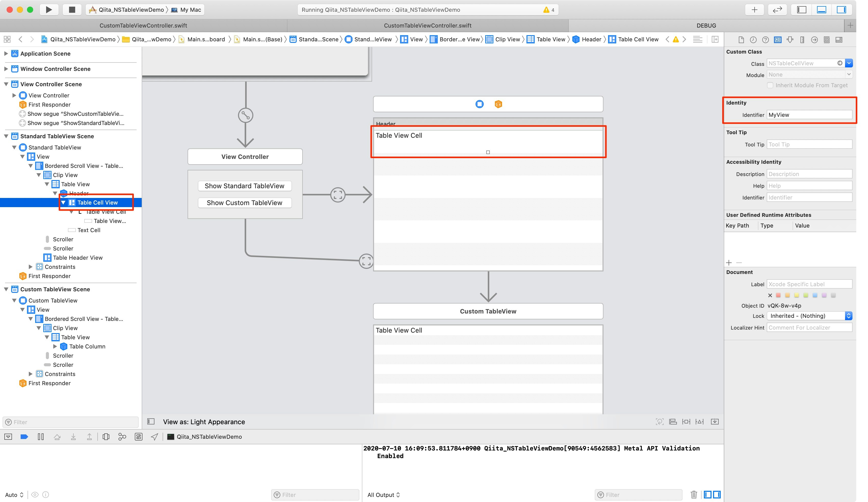Viewport: 868px width, 502px height.
Task: Open the Debug Memory Graph icon
Action: click(122, 437)
